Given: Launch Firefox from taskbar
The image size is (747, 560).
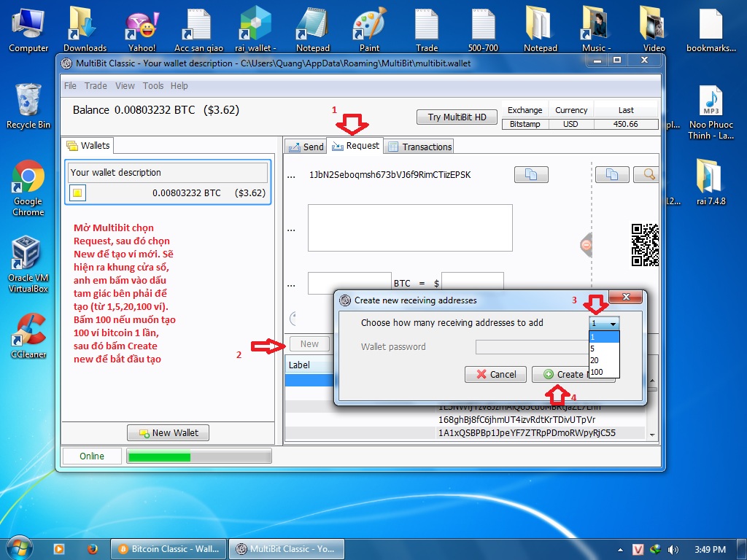Looking at the screenshot, I should coord(93,548).
